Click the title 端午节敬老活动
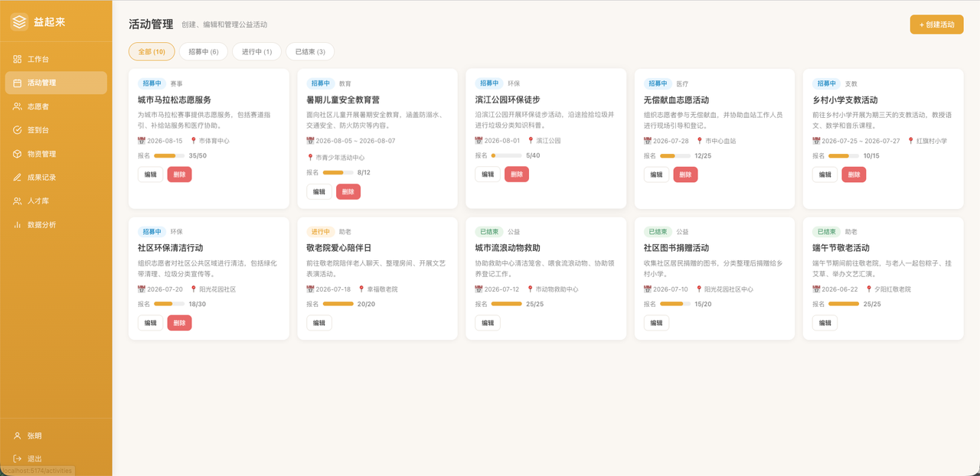Viewport: 980px width, 476px height. pos(841,249)
